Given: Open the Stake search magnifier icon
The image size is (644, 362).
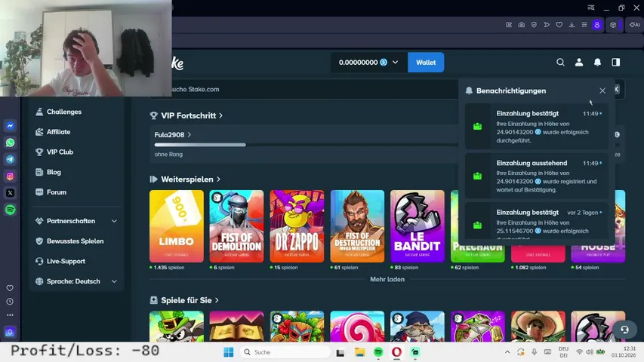Looking at the screenshot, I should [x=560, y=63].
